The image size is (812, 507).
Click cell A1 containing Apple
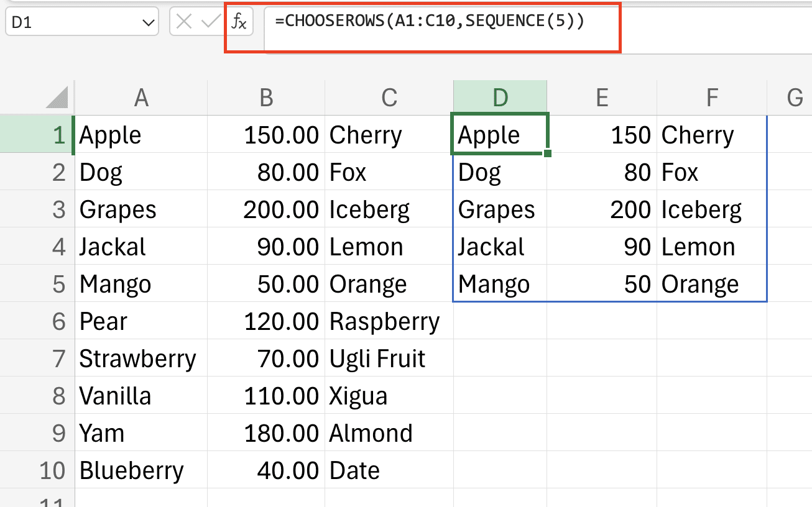pyautogui.click(x=141, y=134)
